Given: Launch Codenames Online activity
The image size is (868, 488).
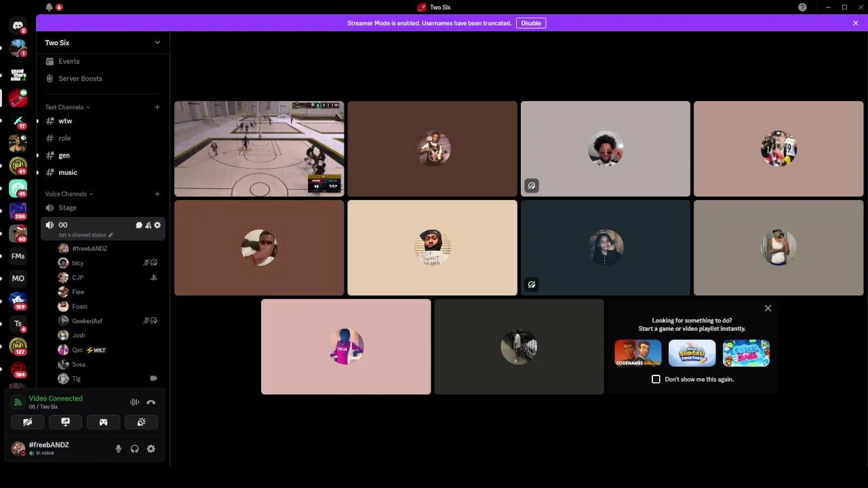Looking at the screenshot, I should (x=637, y=353).
